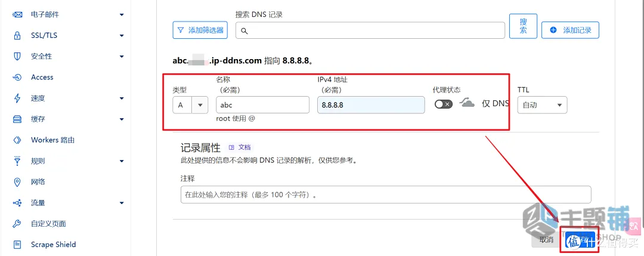Expand the 缓存 menu arrow
The height and width of the screenshot is (256, 644).
click(122, 119)
